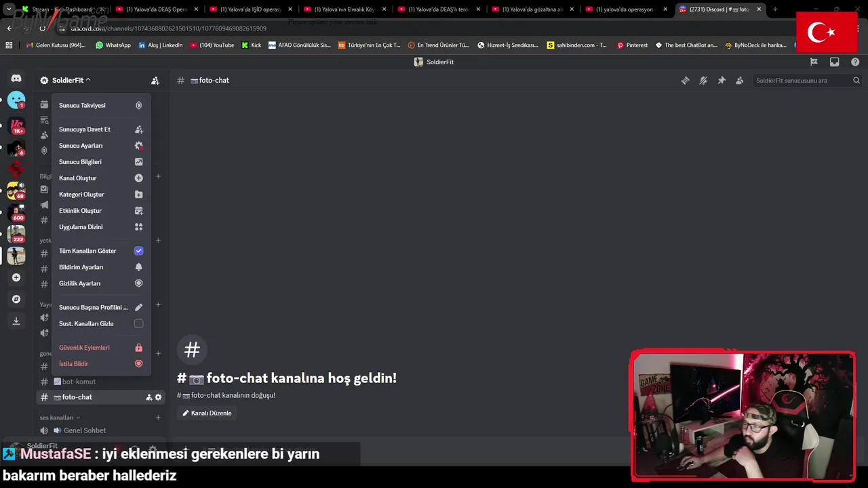
Task: Open Uygulama Dizini menu entry
Action: [x=101, y=227]
